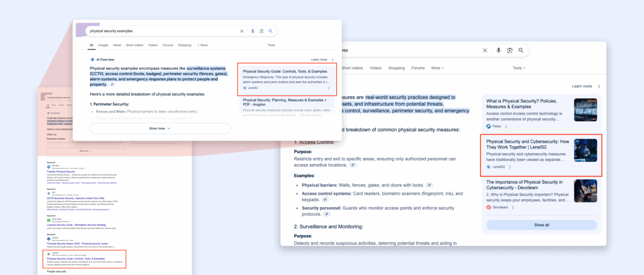Open the three-dot menu beside Pelco source
644x275 pixels.
[x=506, y=126]
